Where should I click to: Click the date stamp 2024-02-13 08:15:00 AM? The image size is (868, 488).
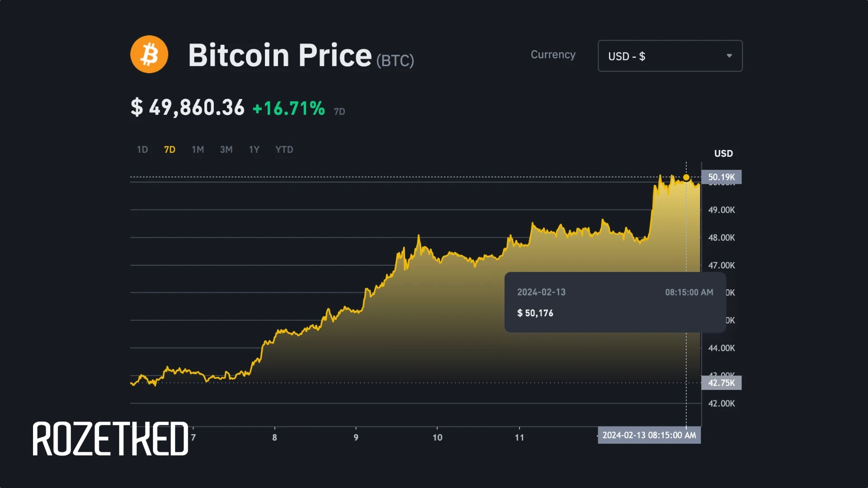click(650, 435)
